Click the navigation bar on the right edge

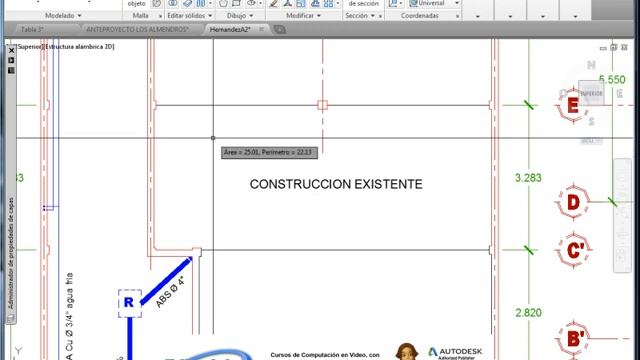pyautogui.click(x=622, y=215)
